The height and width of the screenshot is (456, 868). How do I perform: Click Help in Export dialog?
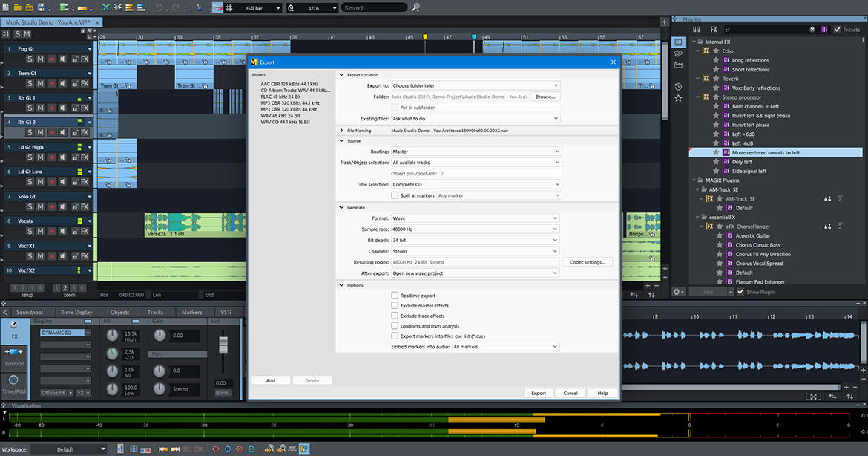(x=603, y=393)
